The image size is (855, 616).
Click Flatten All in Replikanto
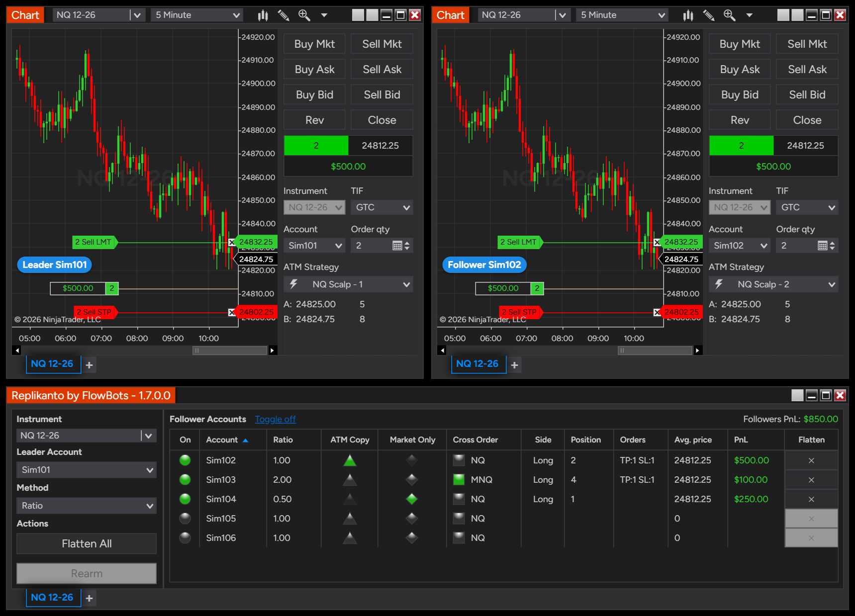pyautogui.click(x=87, y=544)
